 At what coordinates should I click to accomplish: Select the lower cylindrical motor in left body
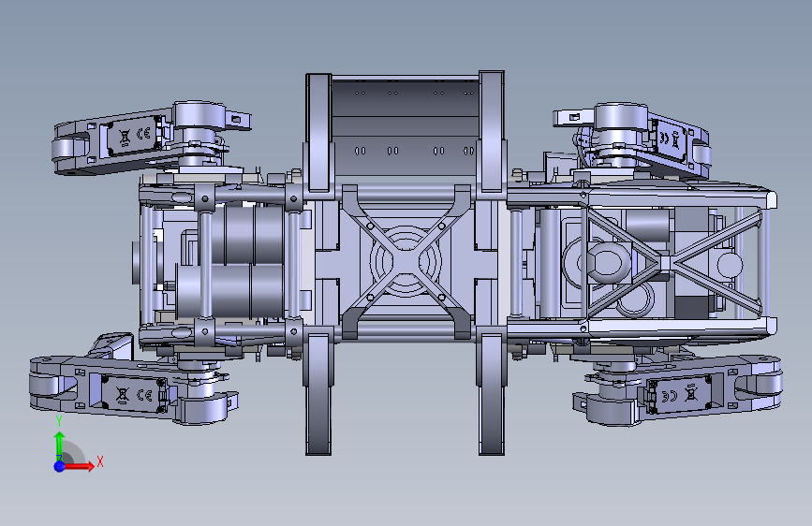[x=230, y=291]
